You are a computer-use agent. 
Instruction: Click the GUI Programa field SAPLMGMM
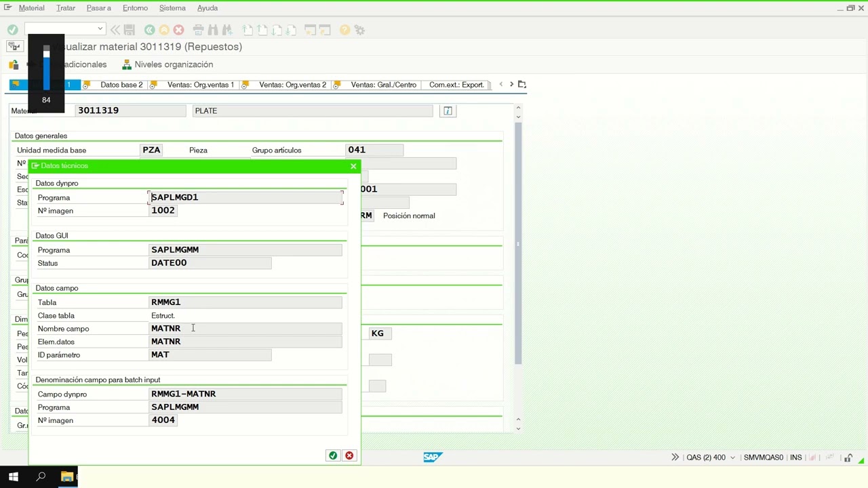point(245,250)
